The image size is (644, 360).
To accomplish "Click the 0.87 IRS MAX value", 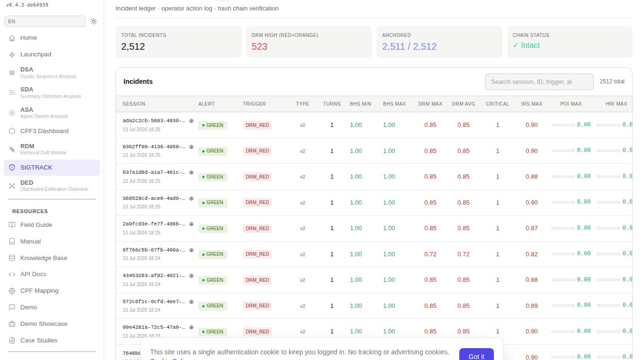I will [532, 228].
